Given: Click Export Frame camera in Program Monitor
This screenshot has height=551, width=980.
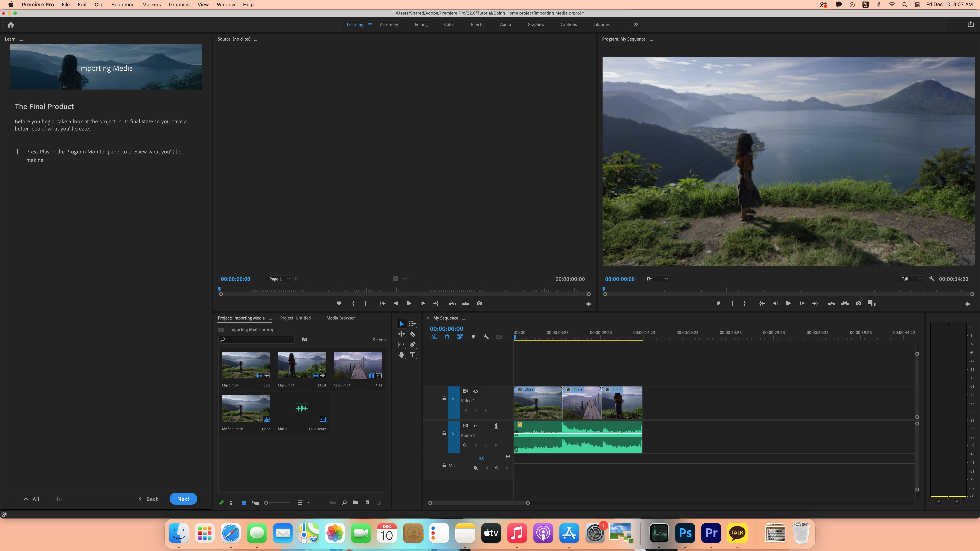Looking at the screenshot, I should 859,303.
